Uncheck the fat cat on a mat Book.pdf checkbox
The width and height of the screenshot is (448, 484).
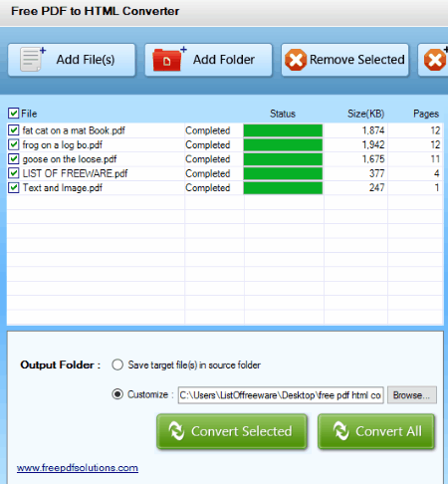[13, 130]
